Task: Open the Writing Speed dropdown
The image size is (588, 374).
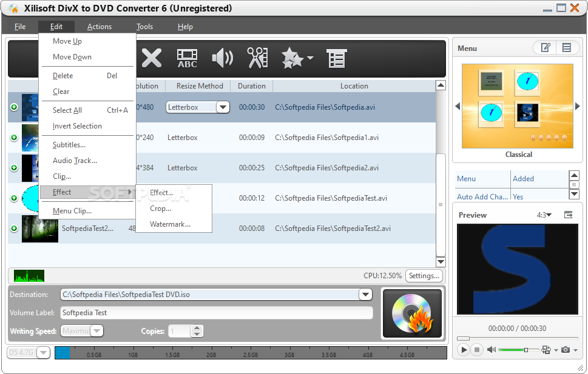Action: [x=96, y=331]
